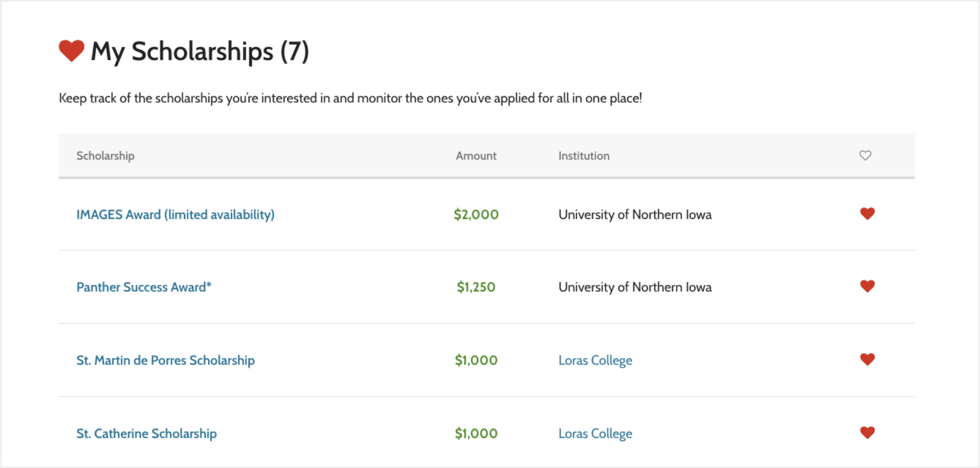Click the $2,000 amount for IMAGES Award
The image size is (980, 468).
[x=476, y=215]
